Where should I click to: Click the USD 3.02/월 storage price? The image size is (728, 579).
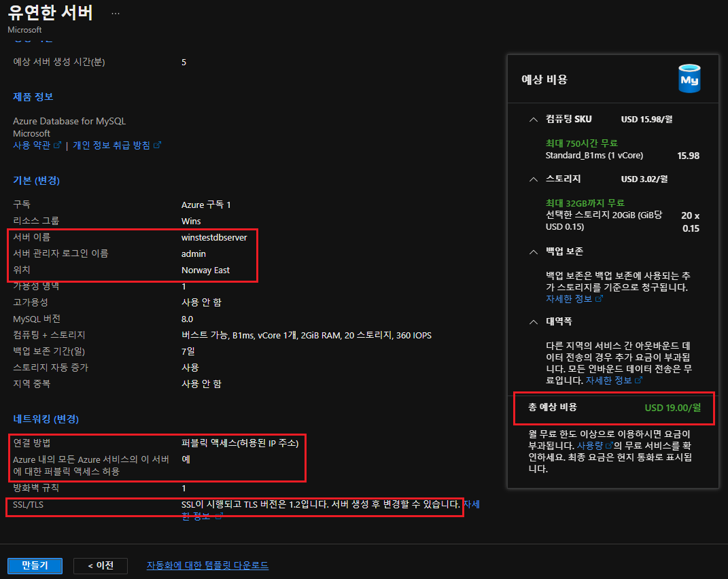click(644, 179)
